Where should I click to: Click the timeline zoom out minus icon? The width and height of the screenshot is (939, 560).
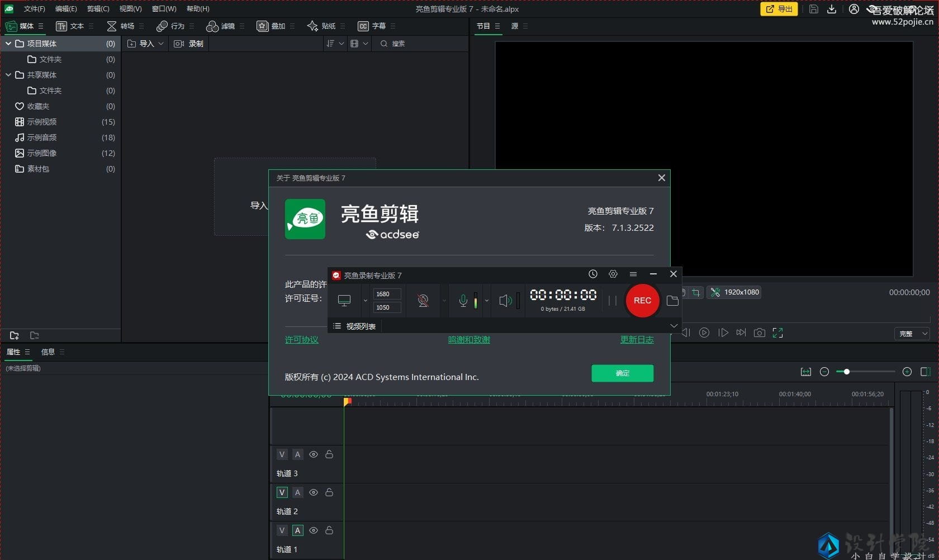tap(824, 372)
